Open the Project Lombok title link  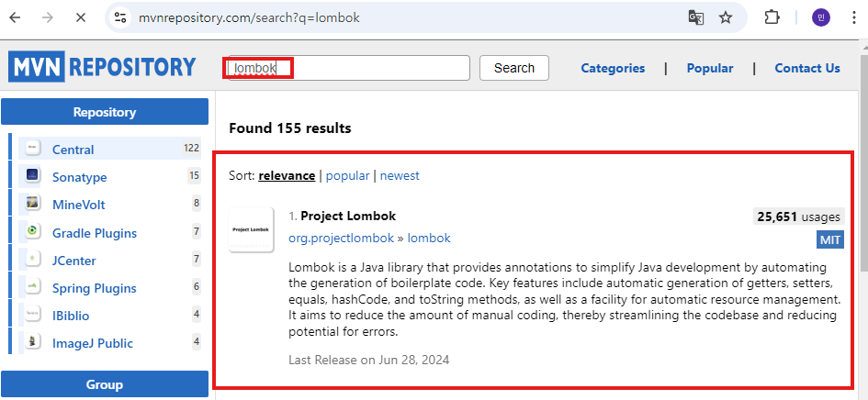tap(348, 216)
